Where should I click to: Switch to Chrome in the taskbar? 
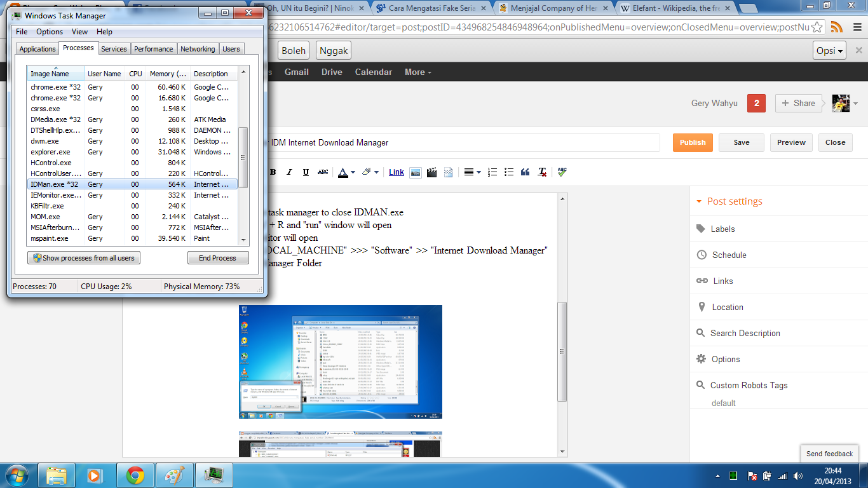(x=135, y=475)
